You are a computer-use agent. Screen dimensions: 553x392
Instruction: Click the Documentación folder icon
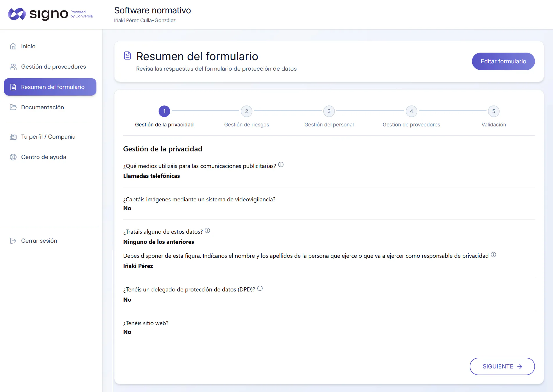click(x=13, y=107)
